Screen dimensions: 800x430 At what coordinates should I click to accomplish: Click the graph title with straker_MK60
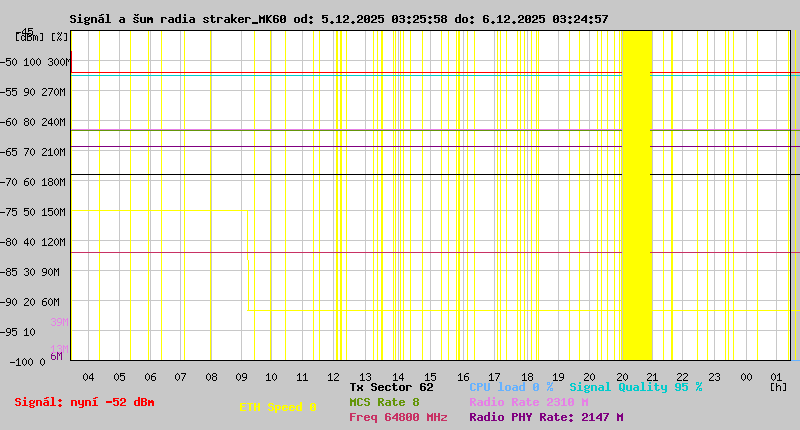coord(338,19)
